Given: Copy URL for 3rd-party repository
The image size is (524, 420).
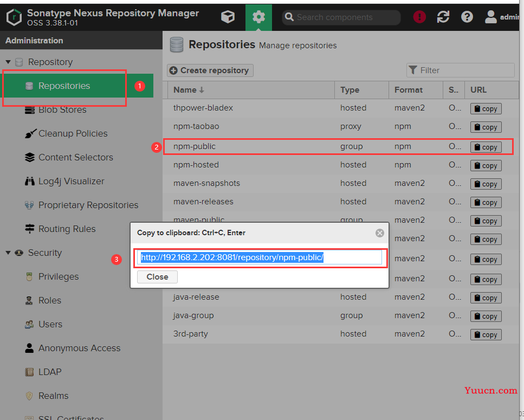Looking at the screenshot, I should pos(486,334).
